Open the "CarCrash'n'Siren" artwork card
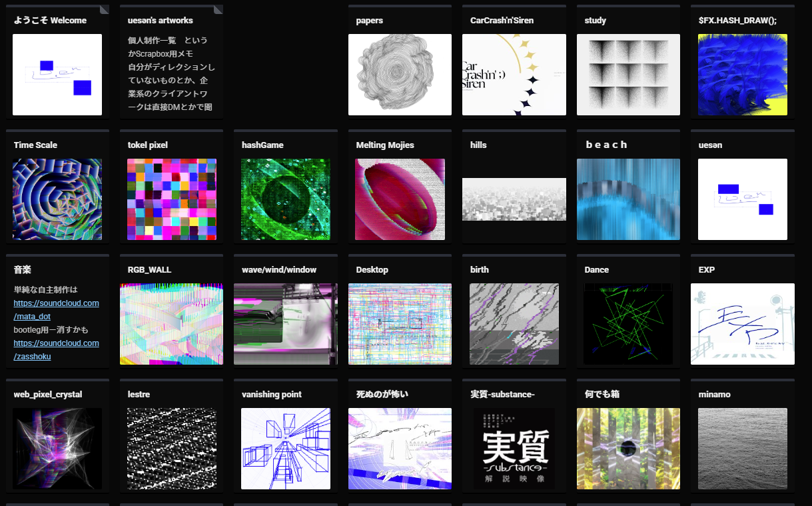This screenshot has width=812, height=506. pyautogui.click(x=514, y=75)
